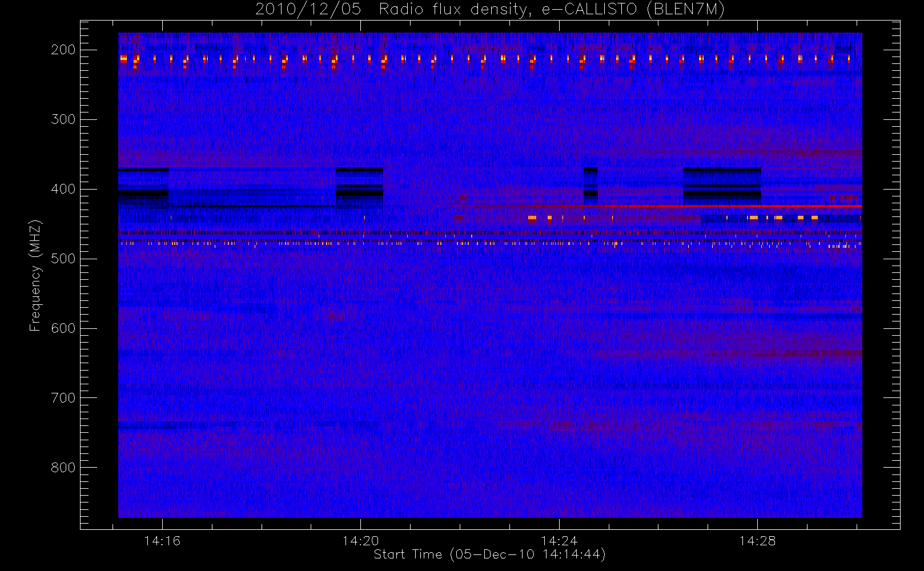Click the 400 frequency tick label
Image resolution: width=924 pixels, height=571 pixels.
63,189
